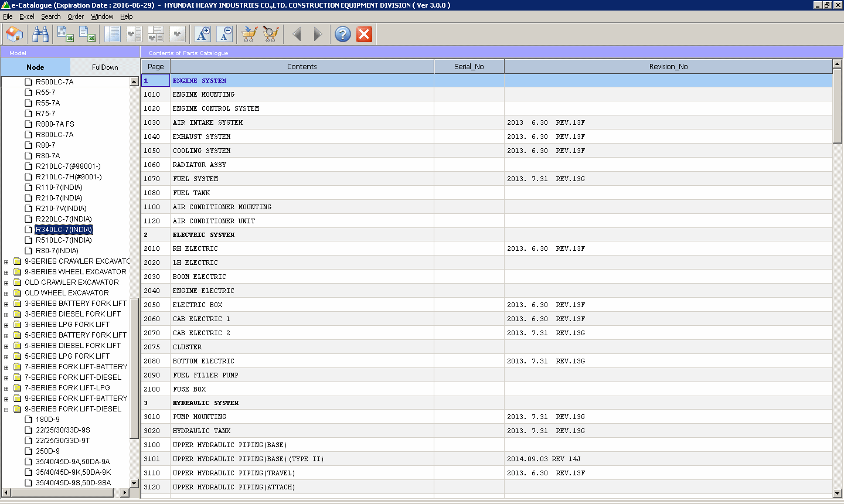Click the Revision_No column header
Screen dimensions: 844x504
coord(668,66)
